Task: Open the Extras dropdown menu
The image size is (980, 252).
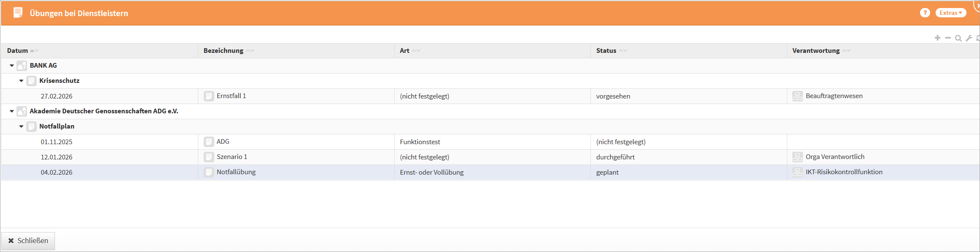Action: coord(950,13)
